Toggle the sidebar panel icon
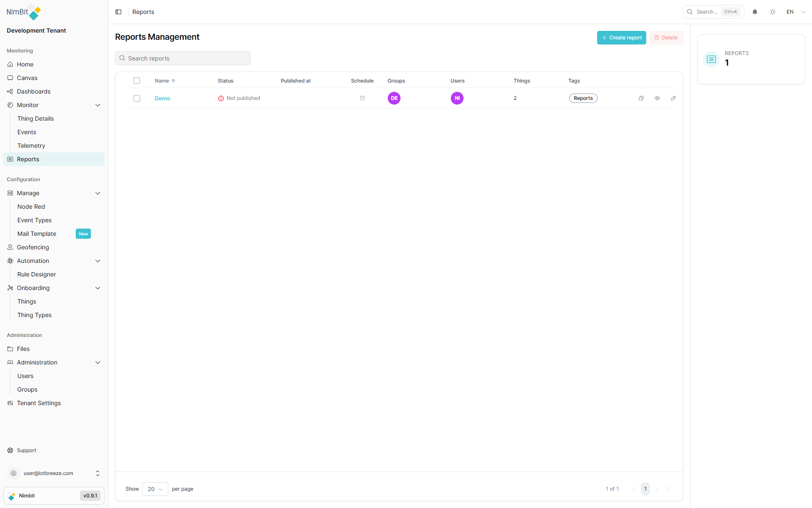 pos(118,12)
